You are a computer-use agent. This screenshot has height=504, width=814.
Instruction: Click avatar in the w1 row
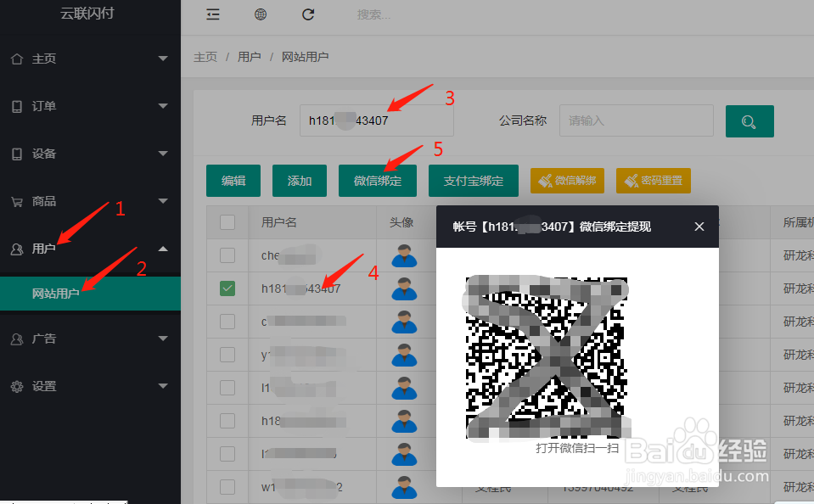(x=404, y=487)
